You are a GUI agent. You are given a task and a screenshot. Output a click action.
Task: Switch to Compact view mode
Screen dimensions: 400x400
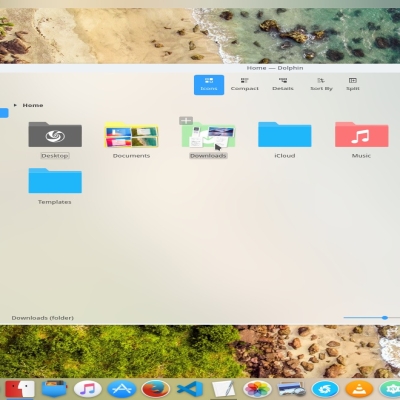(245, 85)
